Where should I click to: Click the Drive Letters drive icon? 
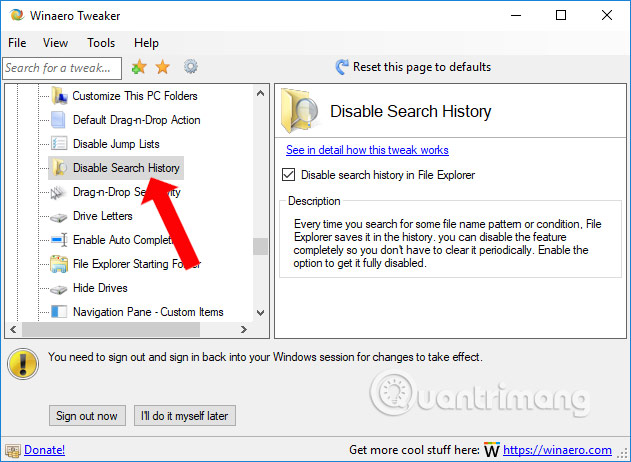click(x=59, y=217)
